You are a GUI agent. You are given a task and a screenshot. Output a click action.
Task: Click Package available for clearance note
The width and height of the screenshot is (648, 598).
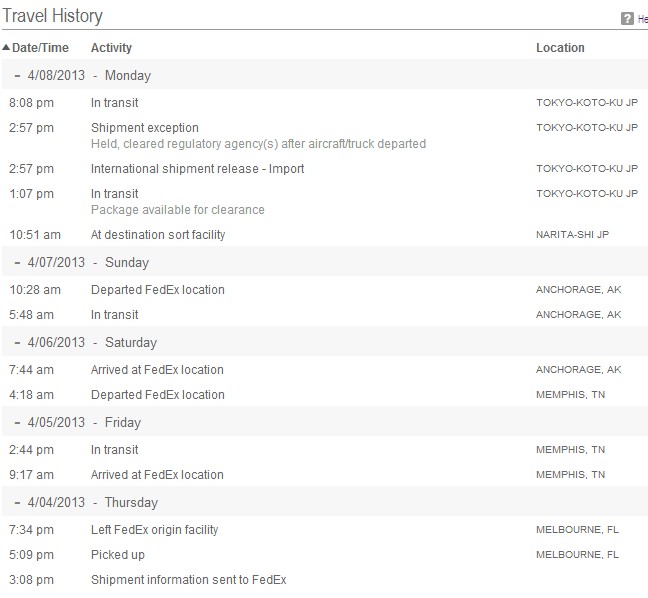pos(178,210)
